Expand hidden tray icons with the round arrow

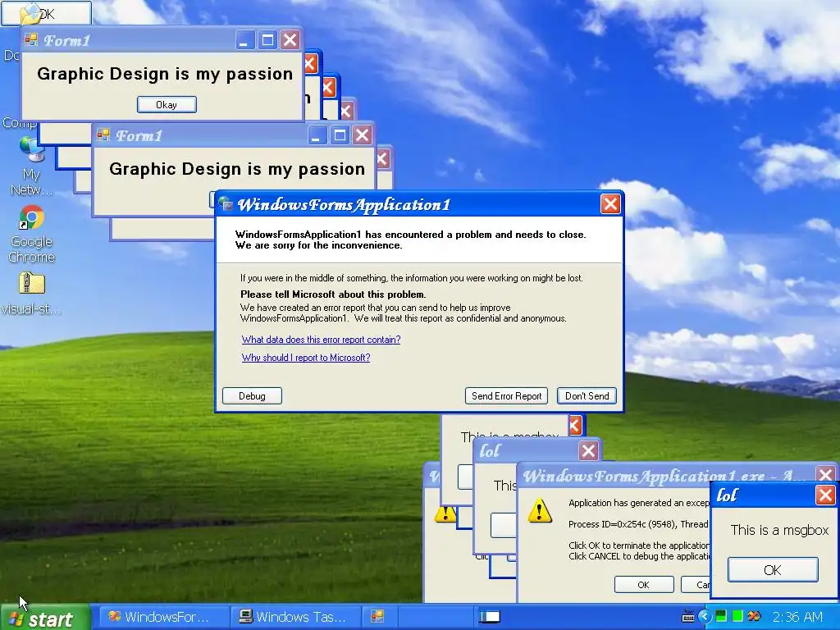coord(705,617)
